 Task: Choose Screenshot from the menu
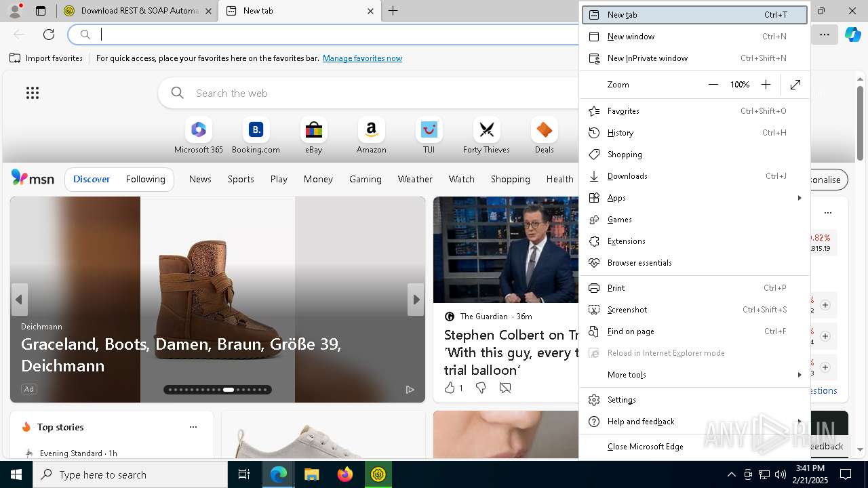(695, 310)
